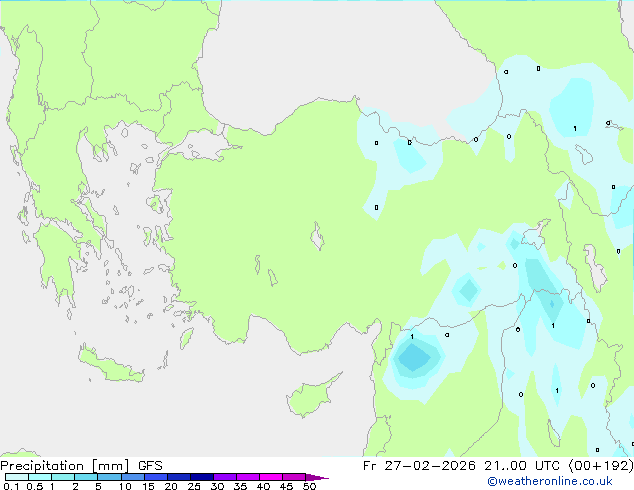Click the date '27-02-2026' in the footer
634x490 pixels.
point(430,466)
